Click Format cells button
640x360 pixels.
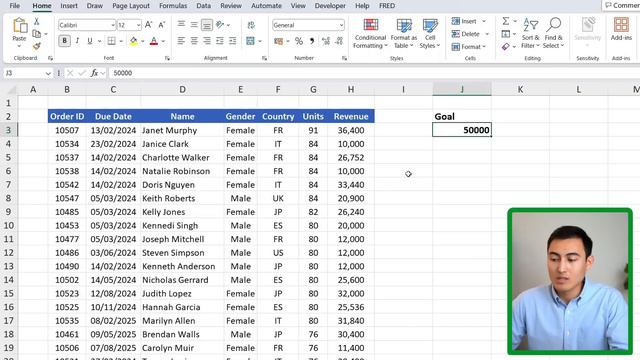tap(469, 47)
